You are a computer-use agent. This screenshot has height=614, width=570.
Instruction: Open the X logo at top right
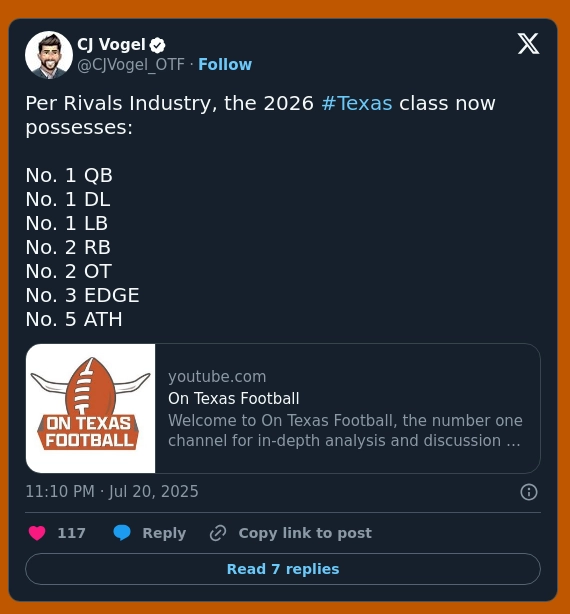click(x=528, y=43)
